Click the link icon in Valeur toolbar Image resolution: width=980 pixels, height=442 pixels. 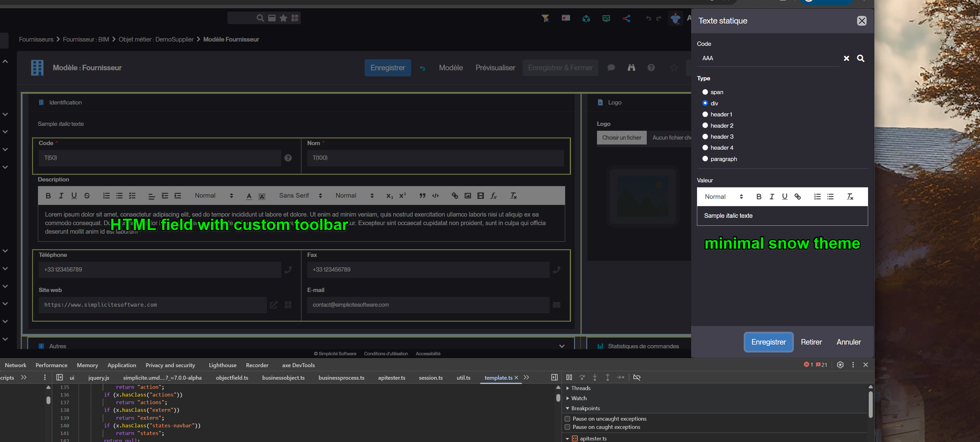click(x=798, y=196)
